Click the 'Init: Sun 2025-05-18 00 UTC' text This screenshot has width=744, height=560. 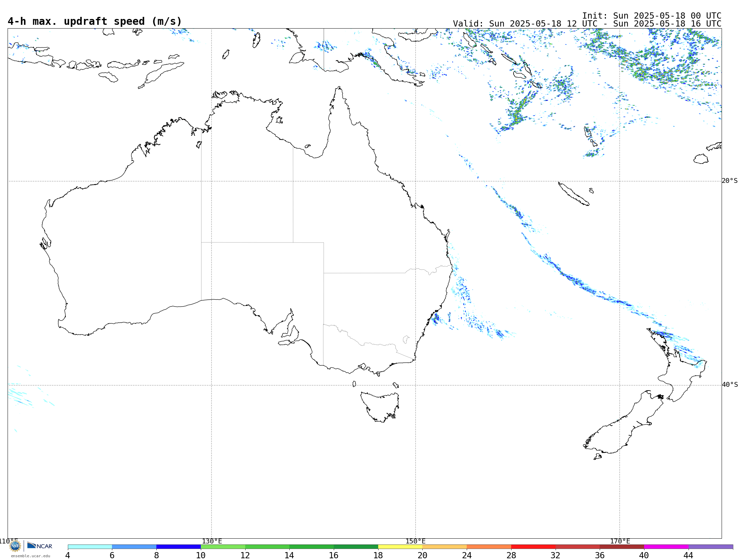[652, 16]
